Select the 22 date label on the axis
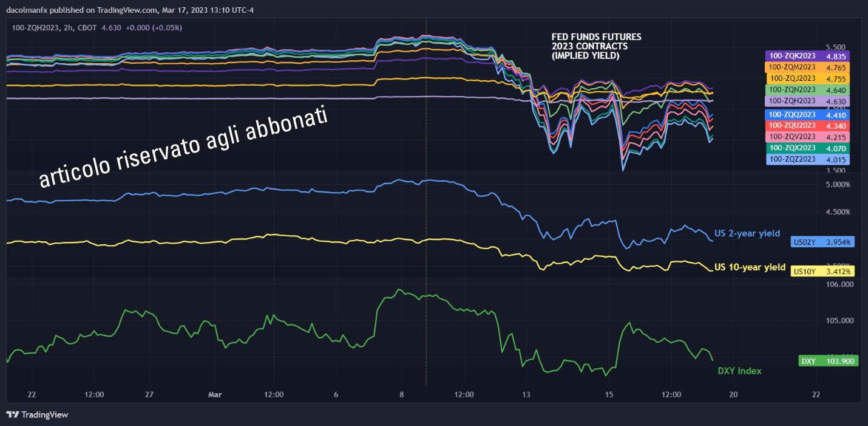The image size is (868, 426). [31, 394]
